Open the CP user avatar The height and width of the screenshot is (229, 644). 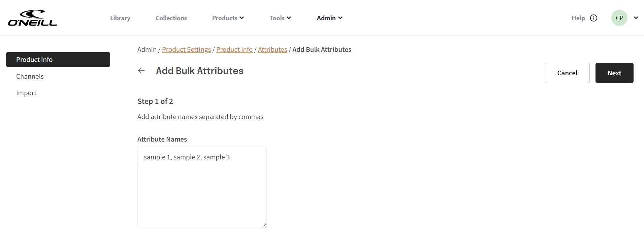(619, 18)
